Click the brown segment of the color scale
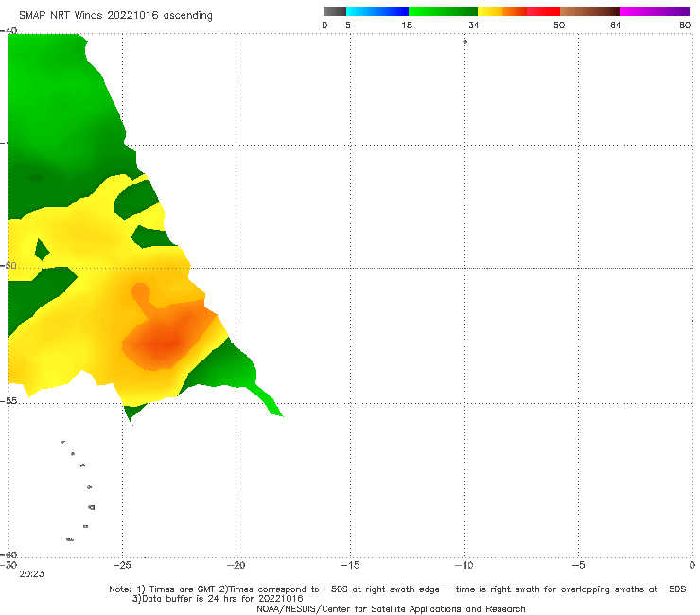 tap(589, 11)
